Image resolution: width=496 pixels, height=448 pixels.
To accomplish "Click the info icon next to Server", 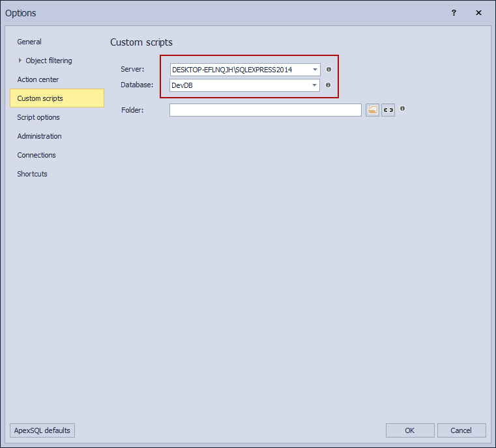I will [328, 69].
